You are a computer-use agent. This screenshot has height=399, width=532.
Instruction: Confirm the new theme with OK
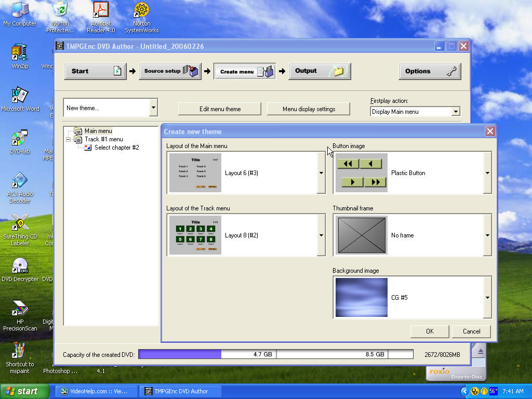click(430, 331)
